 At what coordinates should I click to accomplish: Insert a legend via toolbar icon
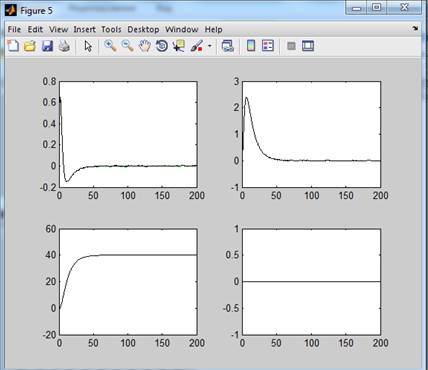(268, 46)
